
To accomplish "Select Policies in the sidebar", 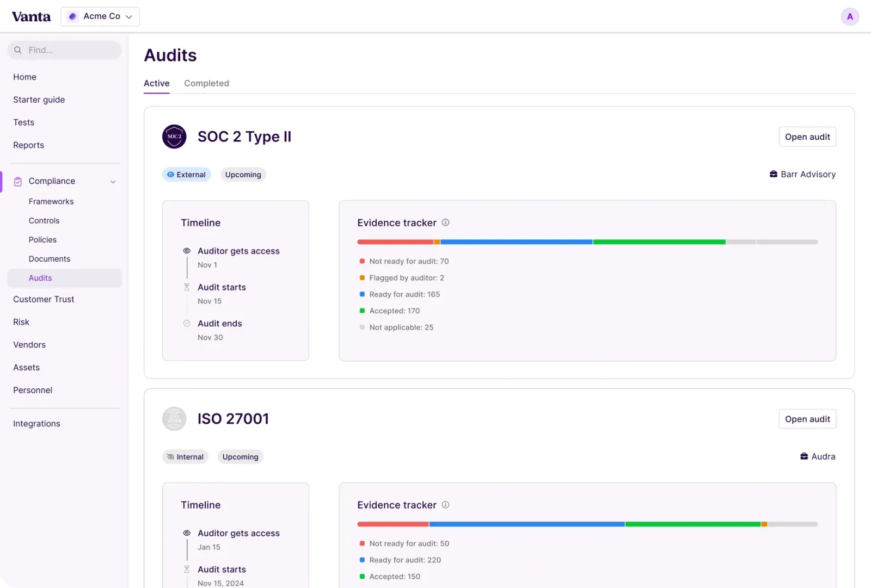I will click(42, 239).
